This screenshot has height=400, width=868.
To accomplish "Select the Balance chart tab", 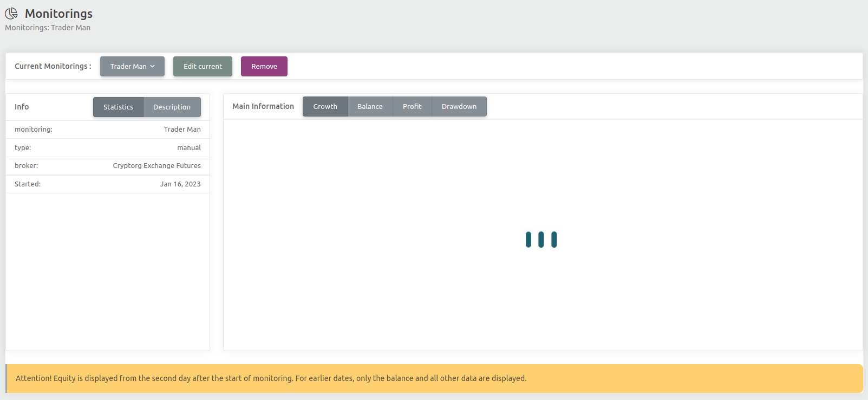I will point(370,106).
